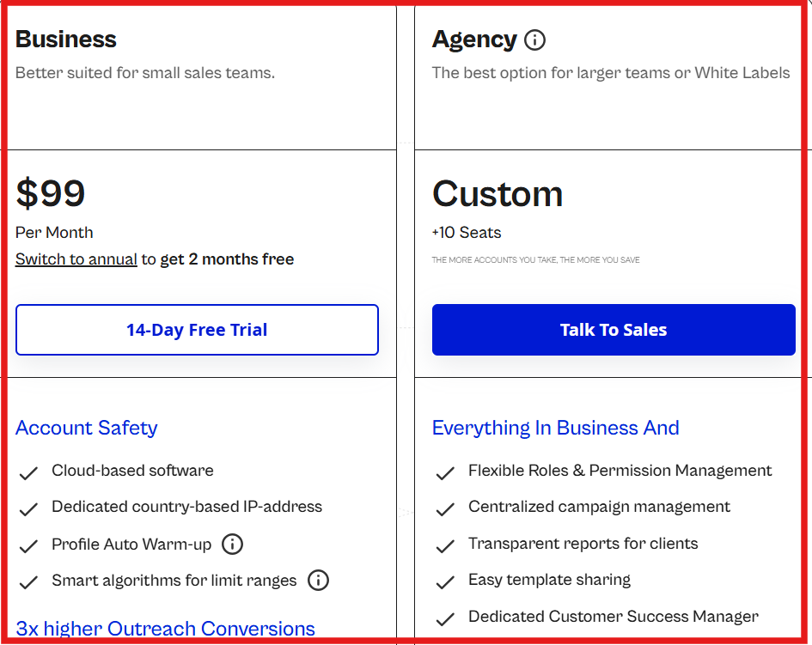This screenshot has height=645, width=812.
Task: Click the checkmark beside Easy template sharing
Action: click(x=446, y=580)
